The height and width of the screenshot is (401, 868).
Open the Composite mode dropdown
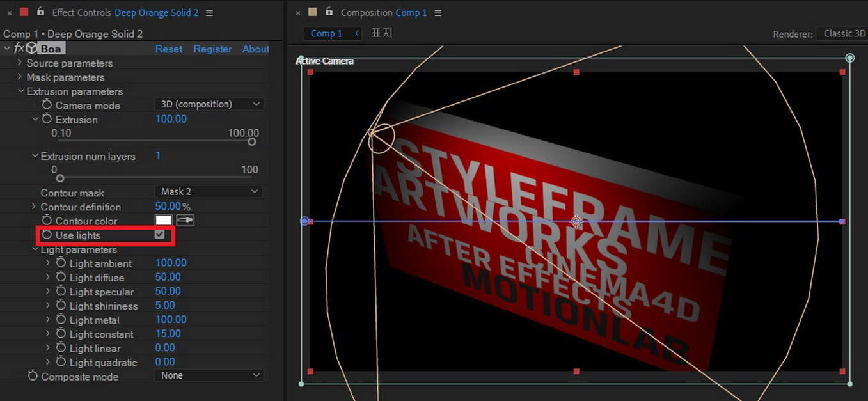tap(209, 375)
